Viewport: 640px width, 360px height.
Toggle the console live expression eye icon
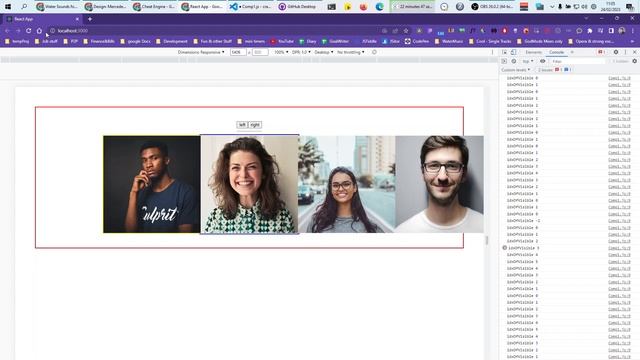click(x=542, y=61)
